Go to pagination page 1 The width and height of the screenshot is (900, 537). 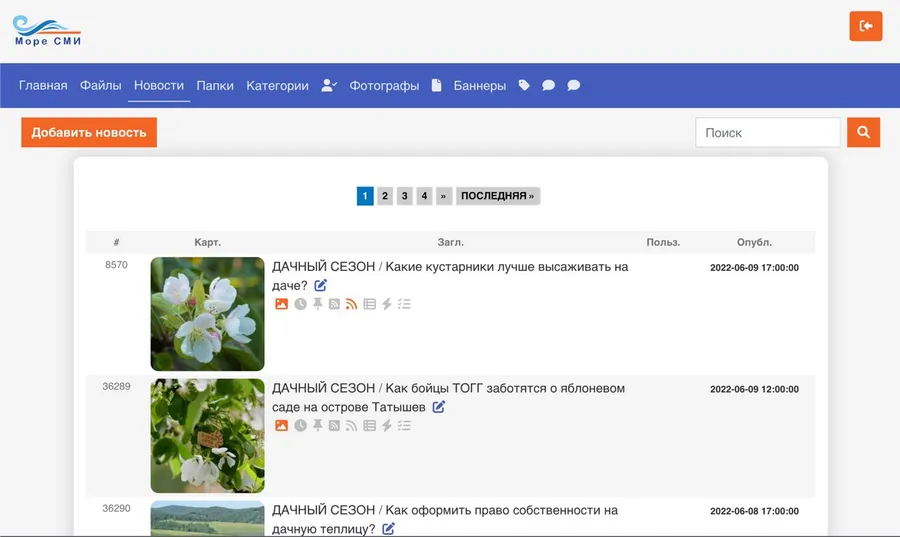(x=365, y=196)
